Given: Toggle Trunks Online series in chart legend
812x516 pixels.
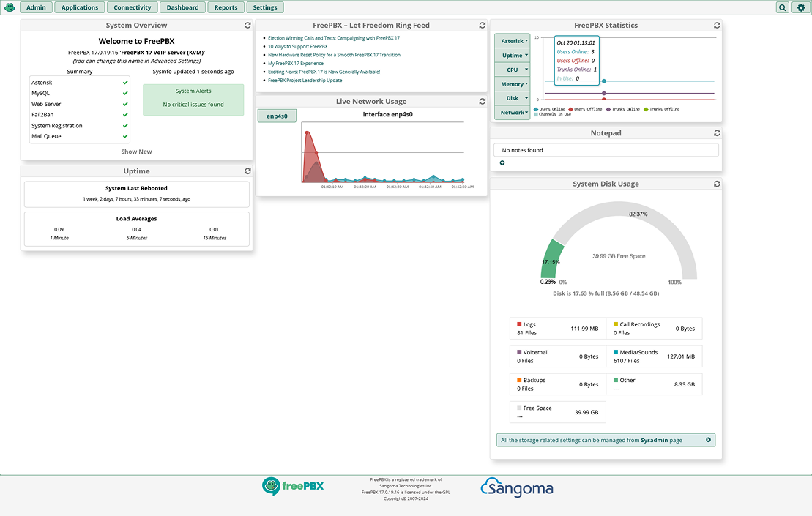Looking at the screenshot, I should (x=622, y=109).
